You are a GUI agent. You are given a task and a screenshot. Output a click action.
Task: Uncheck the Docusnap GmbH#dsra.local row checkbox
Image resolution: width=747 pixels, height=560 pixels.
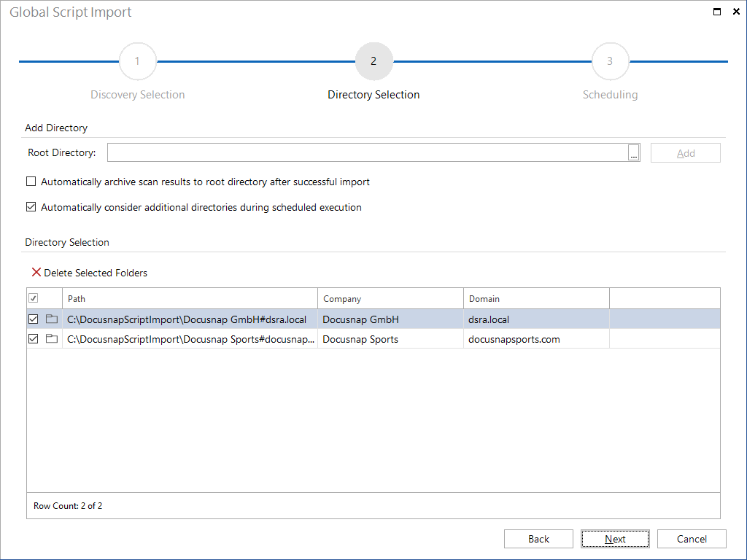click(x=34, y=319)
